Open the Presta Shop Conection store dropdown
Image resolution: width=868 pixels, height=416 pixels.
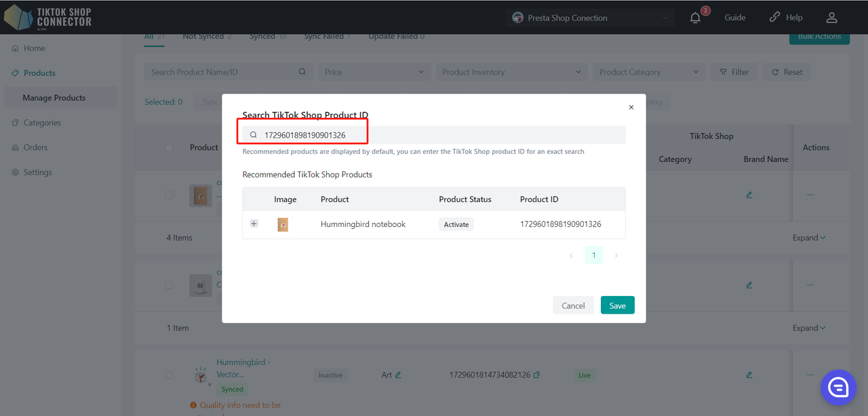591,18
